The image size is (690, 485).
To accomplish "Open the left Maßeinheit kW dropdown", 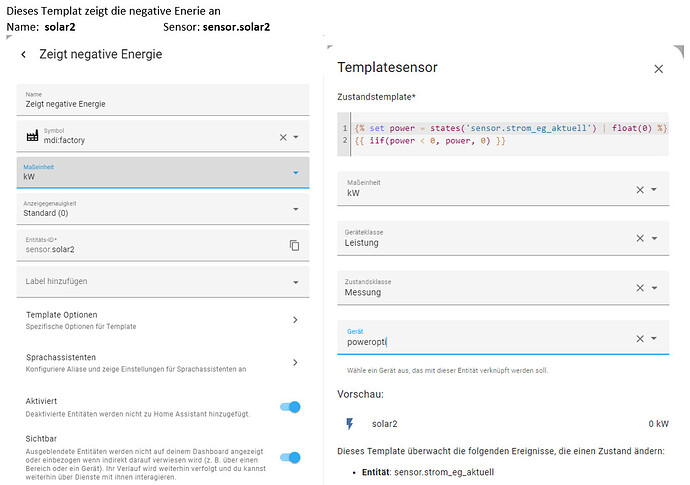I will (x=163, y=173).
